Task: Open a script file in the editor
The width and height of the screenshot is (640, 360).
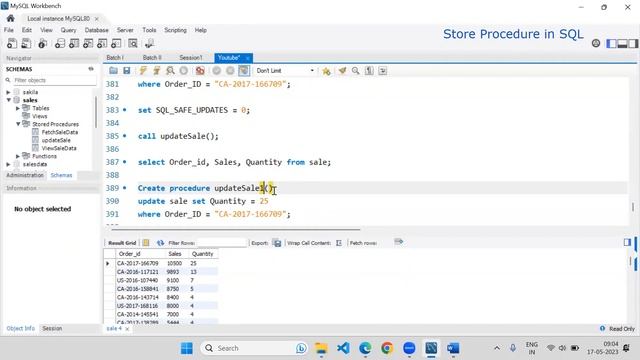Action: pyautogui.click(x=113, y=71)
